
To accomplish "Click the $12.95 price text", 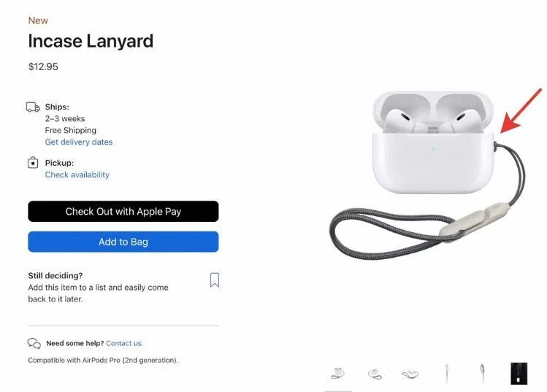I will (43, 66).
